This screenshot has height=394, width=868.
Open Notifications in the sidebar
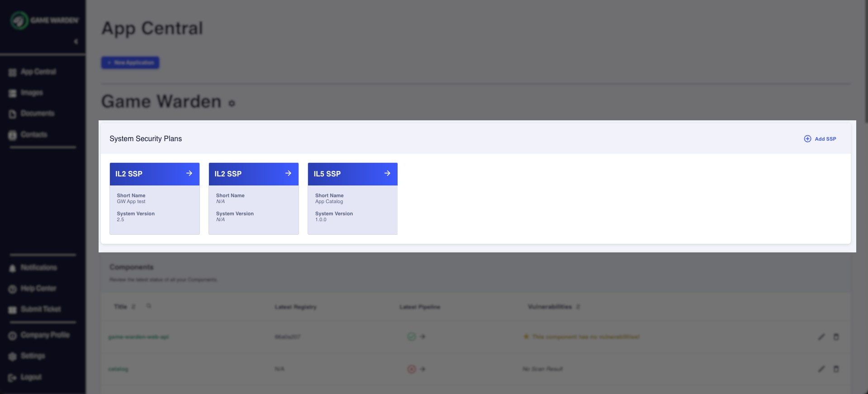click(x=33, y=268)
